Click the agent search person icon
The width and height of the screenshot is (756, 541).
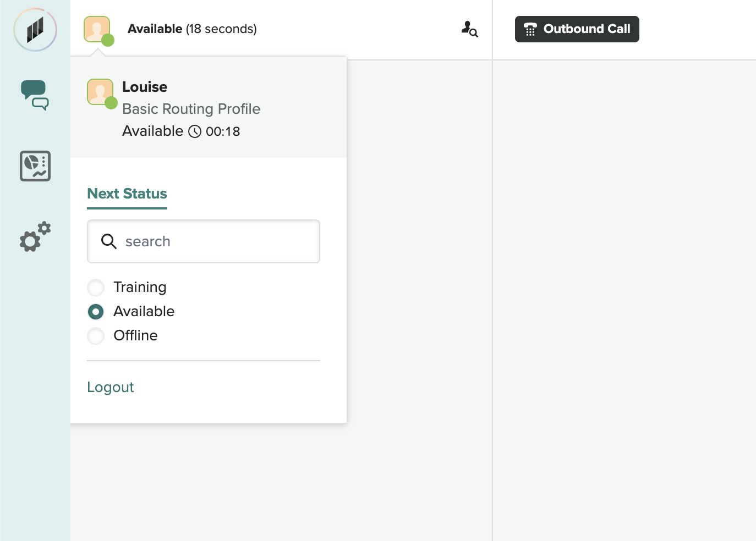point(469,29)
